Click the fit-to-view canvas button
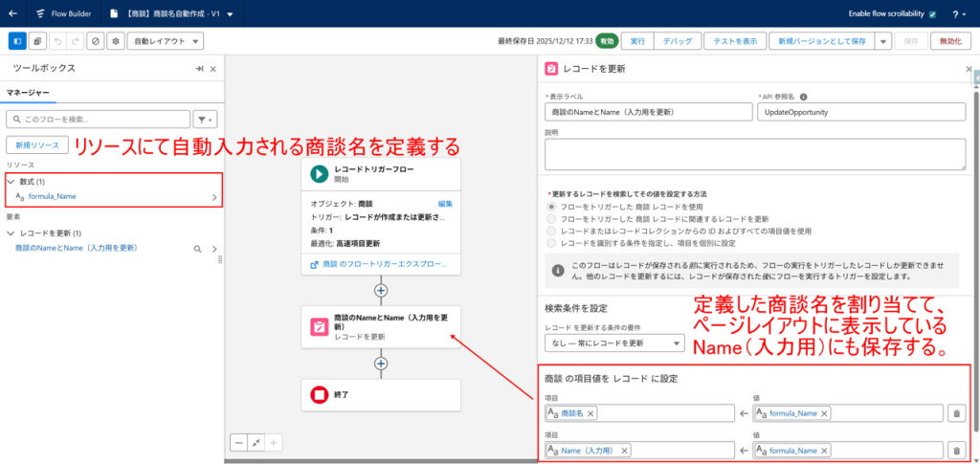The image size is (980, 464). [x=256, y=442]
